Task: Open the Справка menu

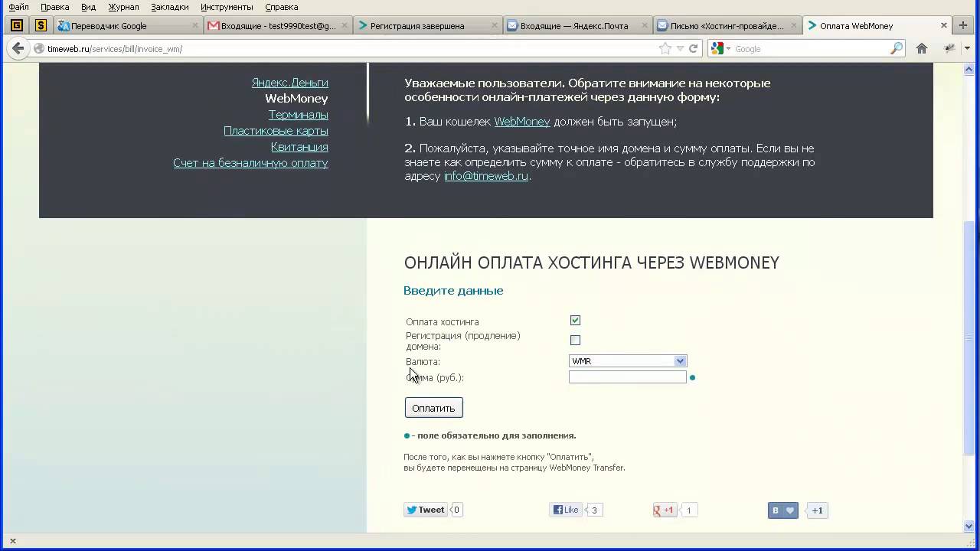Action: coord(282,7)
